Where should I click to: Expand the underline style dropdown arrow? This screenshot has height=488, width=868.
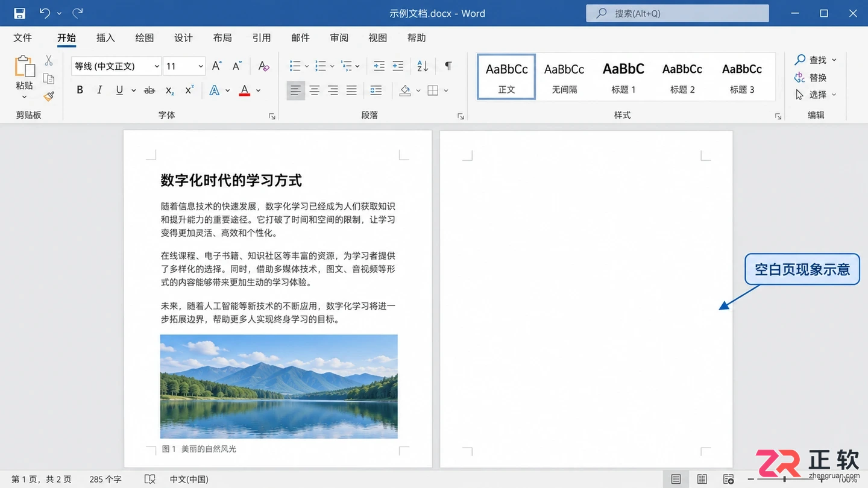tap(133, 90)
